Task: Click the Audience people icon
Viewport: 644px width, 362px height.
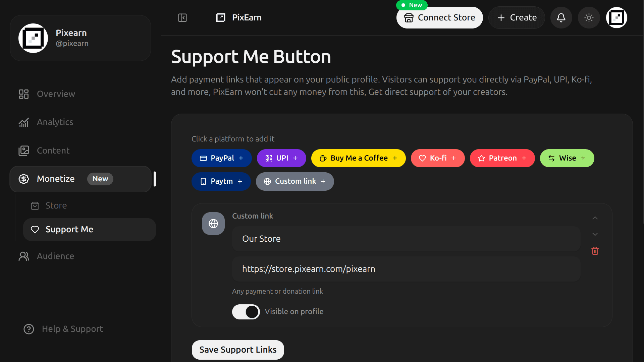Action: pyautogui.click(x=24, y=256)
